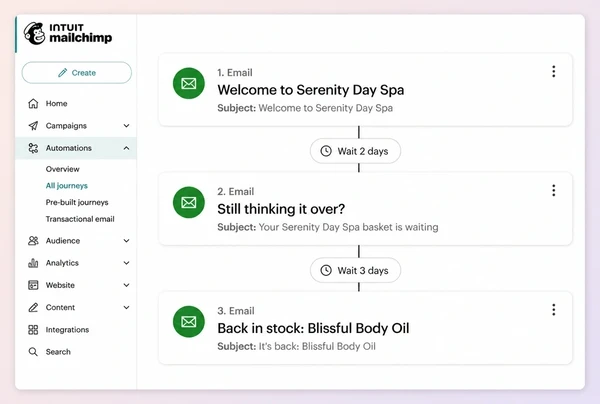Click the Integrations grid icon
Image resolution: width=600 pixels, height=404 pixels.
coord(33,329)
